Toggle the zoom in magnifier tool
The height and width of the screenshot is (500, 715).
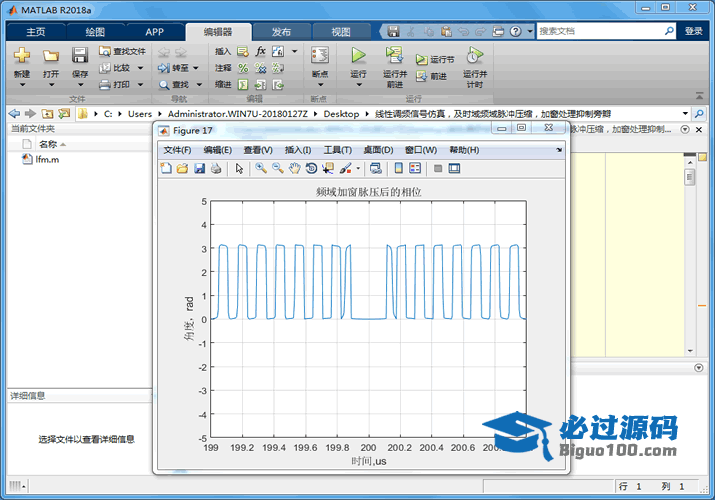coord(260,168)
